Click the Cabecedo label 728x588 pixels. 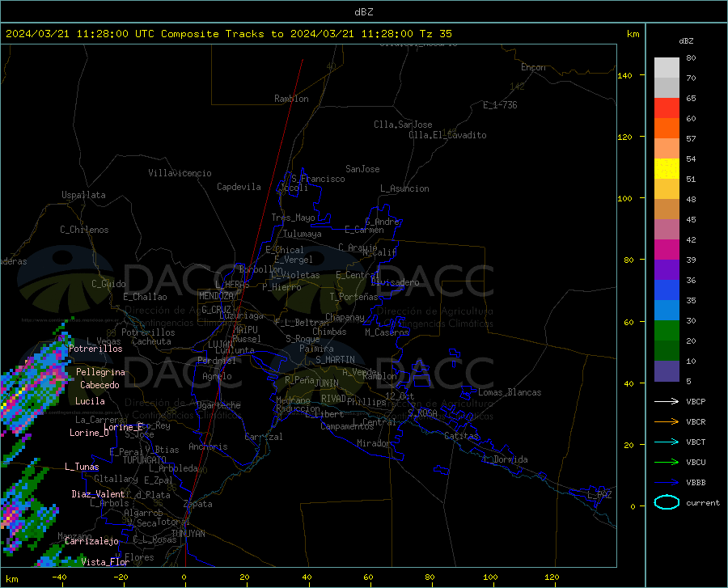coord(99,385)
